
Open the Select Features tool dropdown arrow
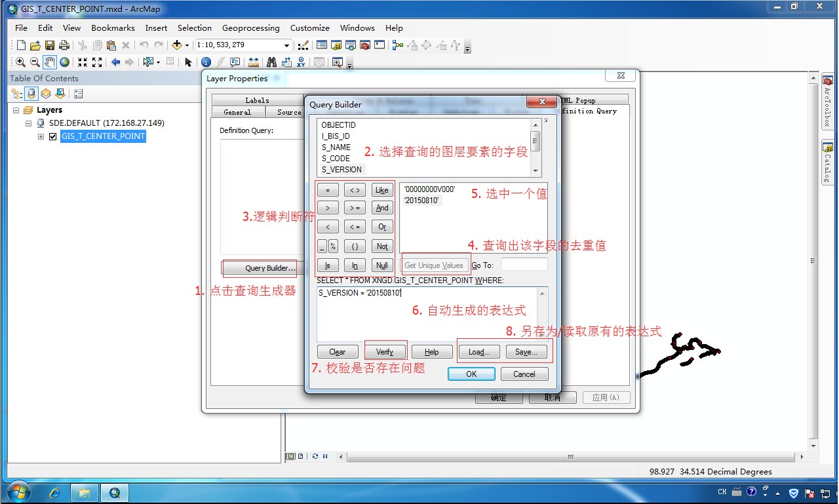click(x=158, y=62)
